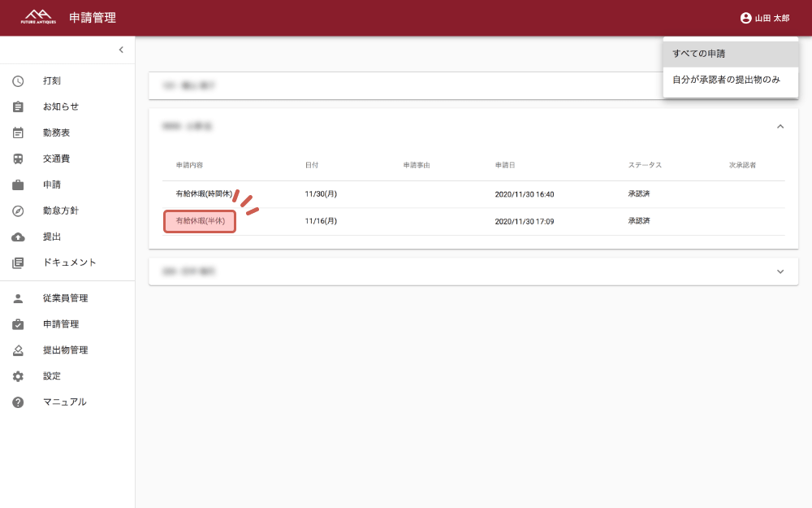This screenshot has height=508, width=812.
Task: Open お知らせ via the clipboard icon
Action: (18, 107)
